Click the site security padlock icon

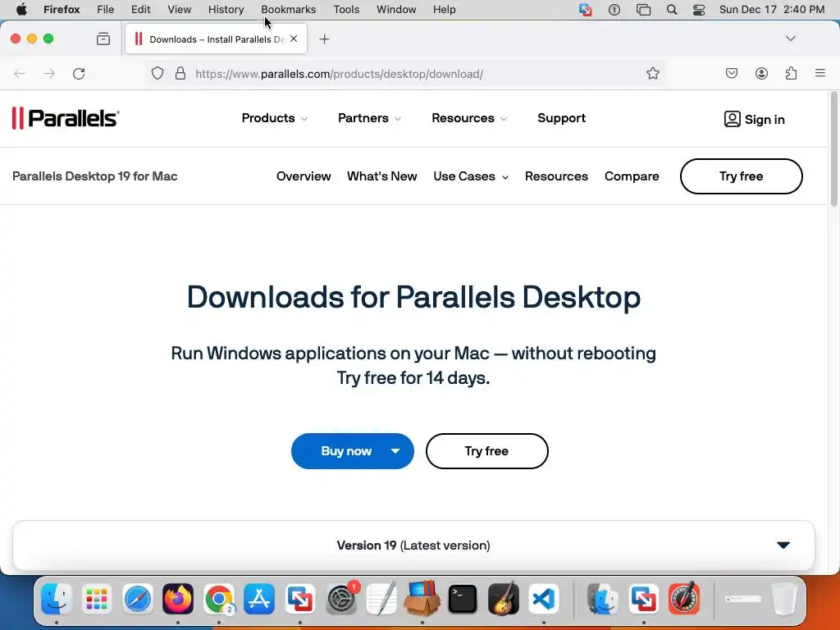point(180,73)
